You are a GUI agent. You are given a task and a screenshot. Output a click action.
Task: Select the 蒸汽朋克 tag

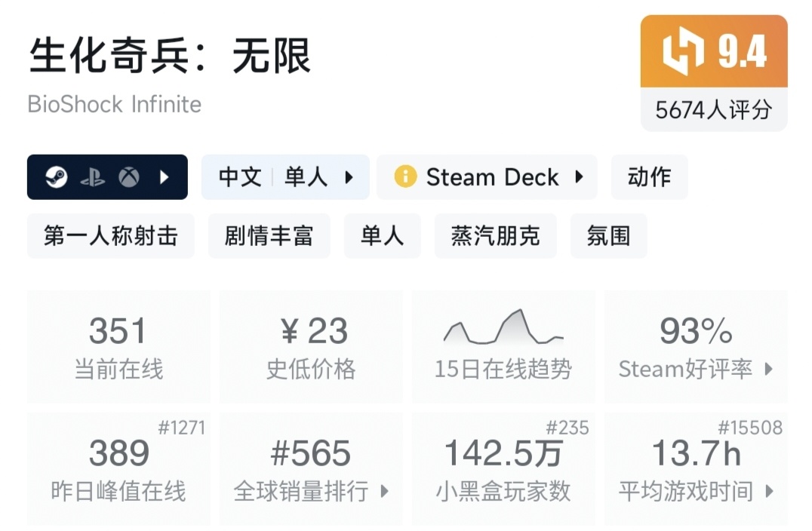tap(495, 236)
